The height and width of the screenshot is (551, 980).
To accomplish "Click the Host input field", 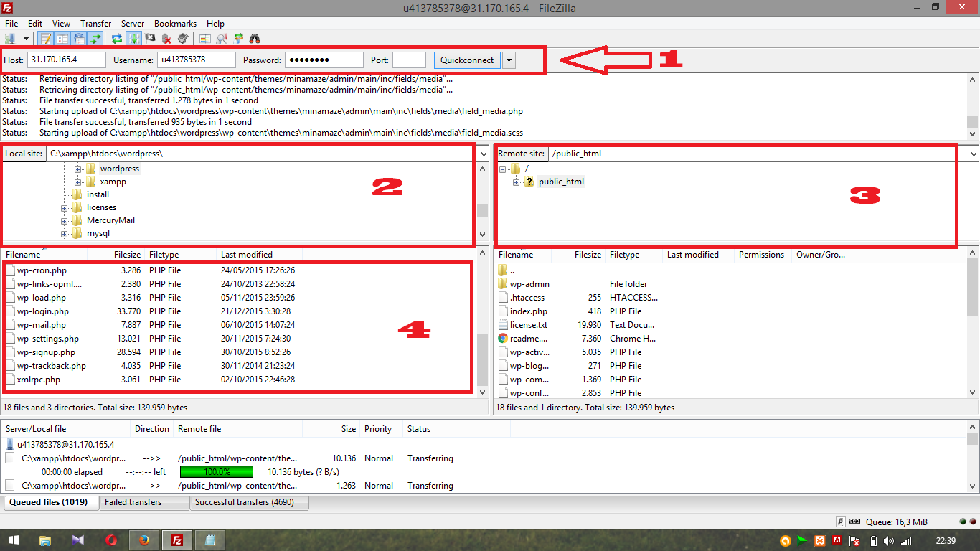I will pos(67,60).
